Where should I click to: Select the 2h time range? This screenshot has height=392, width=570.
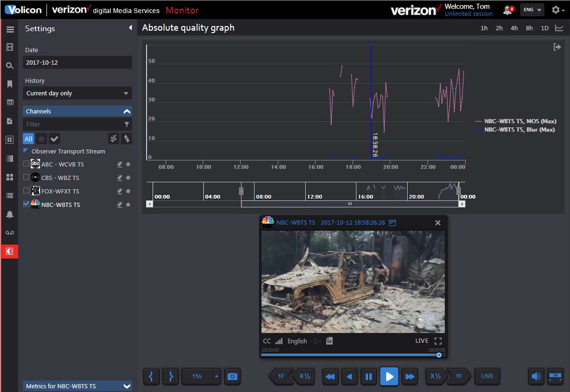coord(499,28)
